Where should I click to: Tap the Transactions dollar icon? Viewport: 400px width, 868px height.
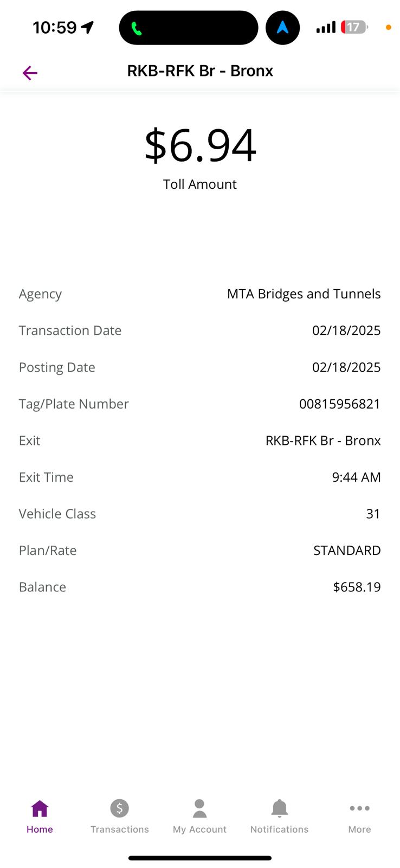click(x=119, y=808)
